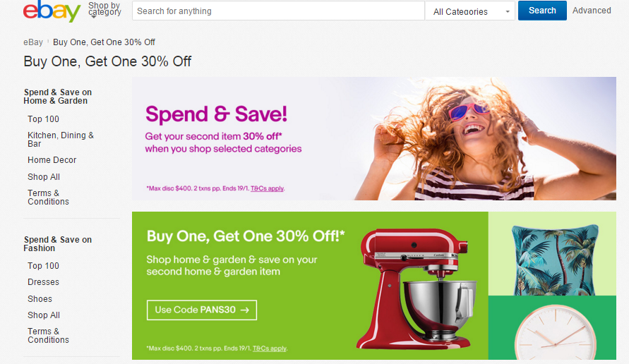The width and height of the screenshot is (629, 364).
Task: Click the blue Search button
Action: [x=542, y=11]
